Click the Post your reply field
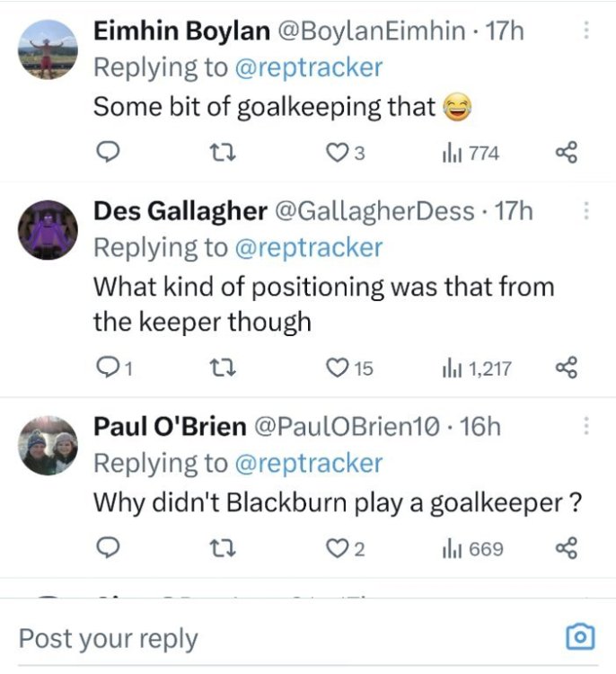Screen dimensions: 616x674 coord(269,638)
